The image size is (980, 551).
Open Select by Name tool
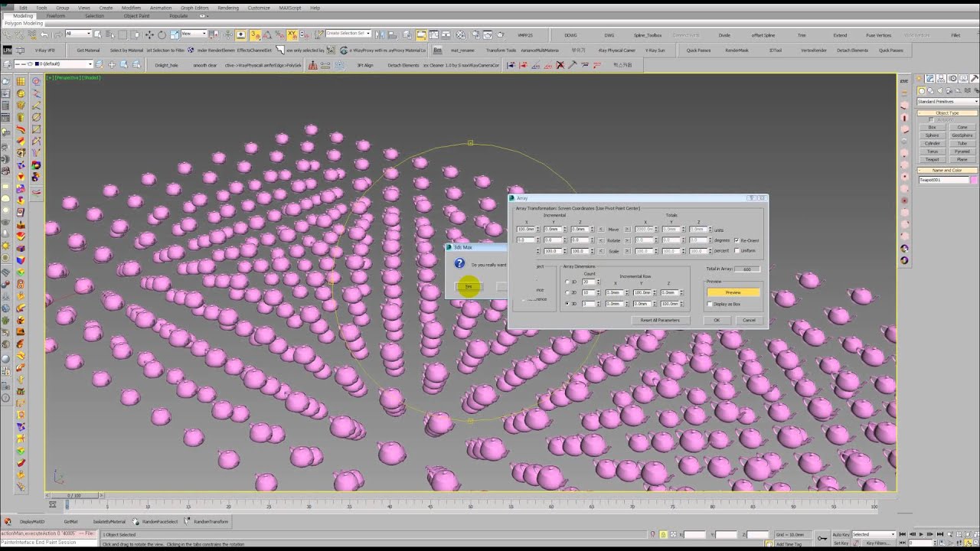pos(110,34)
